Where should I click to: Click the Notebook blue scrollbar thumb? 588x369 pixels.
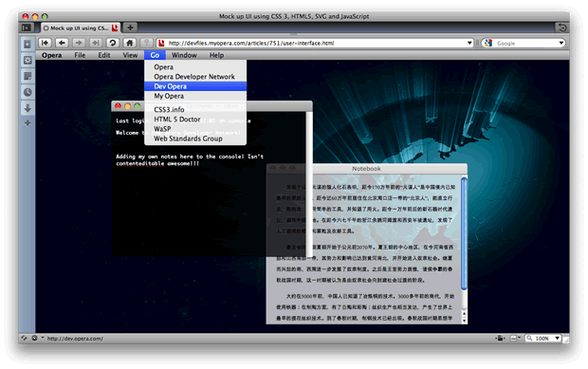coord(464,233)
